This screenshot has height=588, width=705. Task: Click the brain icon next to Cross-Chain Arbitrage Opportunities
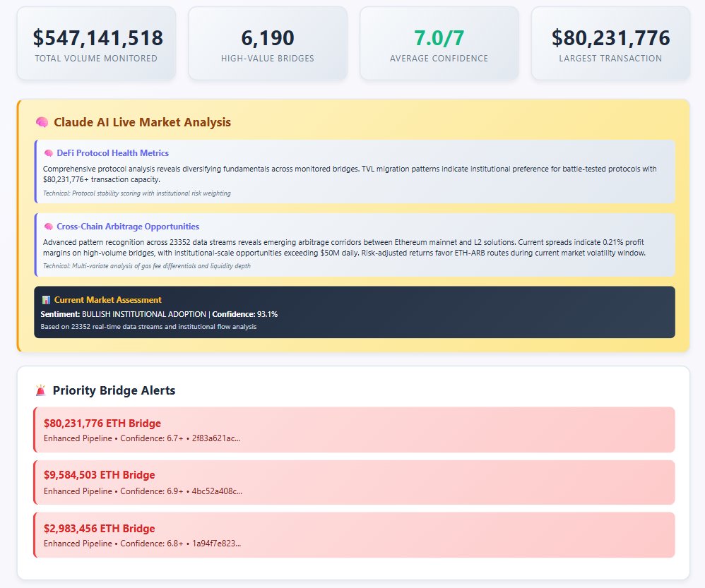49,227
